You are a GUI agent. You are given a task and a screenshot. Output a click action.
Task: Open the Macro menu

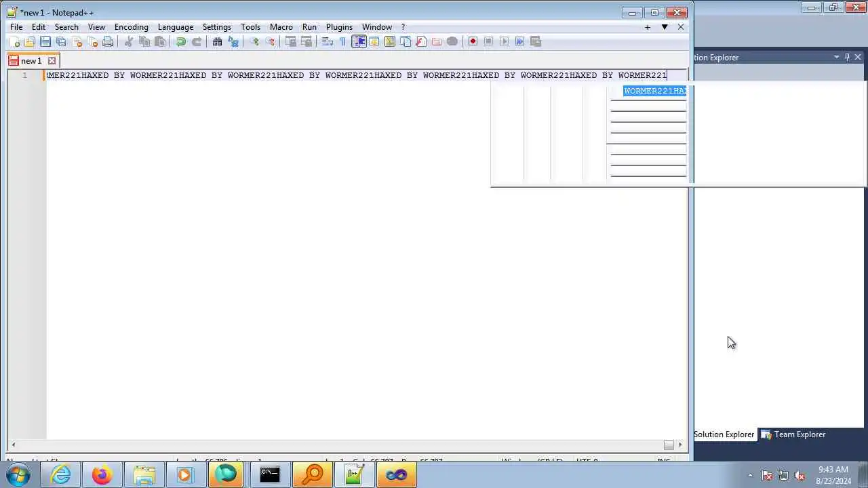281,27
